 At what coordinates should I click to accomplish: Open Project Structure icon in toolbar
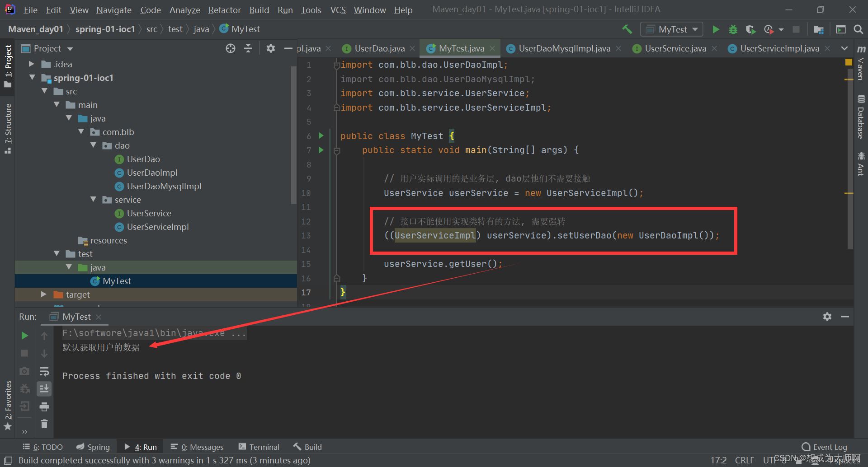tap(818, 29)
